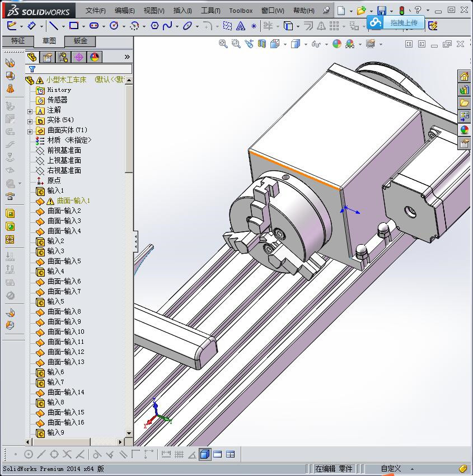Switch to the 钣金 sheet metal tab
Image resolution: width=473 pixels, height=476 pixels.
click(x=80, y=41)
